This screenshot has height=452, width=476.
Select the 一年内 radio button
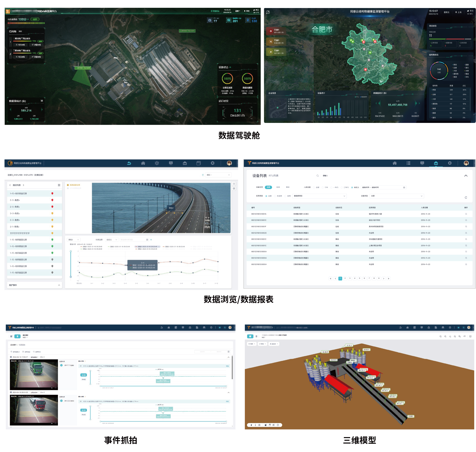tap(331, 187)
